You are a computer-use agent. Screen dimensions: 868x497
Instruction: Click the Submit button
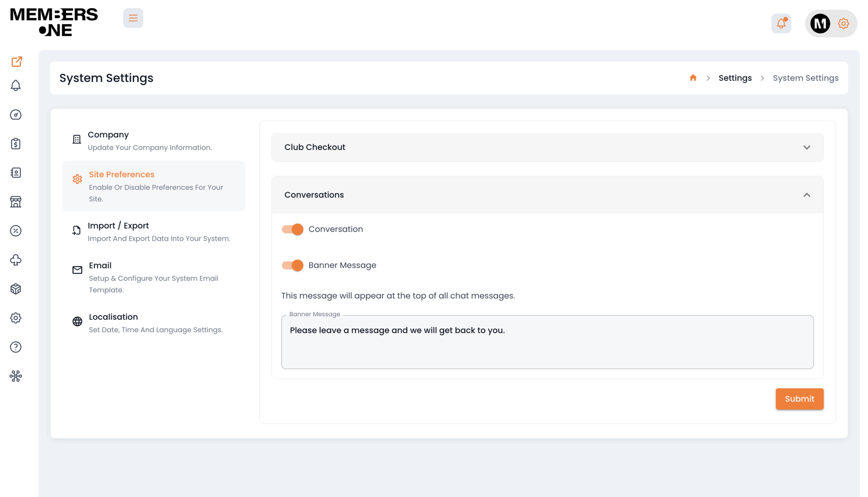pyautogui.click(x=799, y=399)
